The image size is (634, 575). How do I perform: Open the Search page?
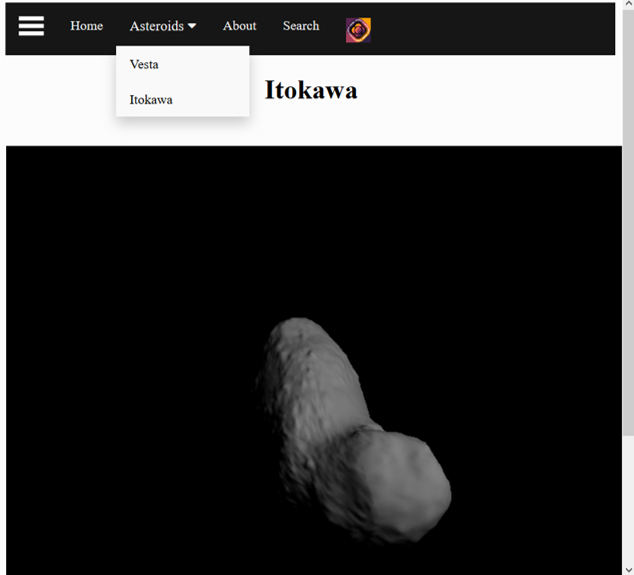301,26
